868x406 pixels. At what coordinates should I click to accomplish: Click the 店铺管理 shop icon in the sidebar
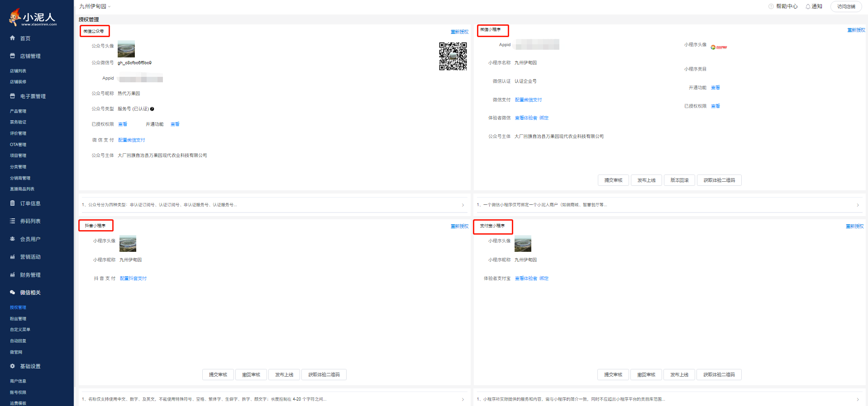coord(13,56)
